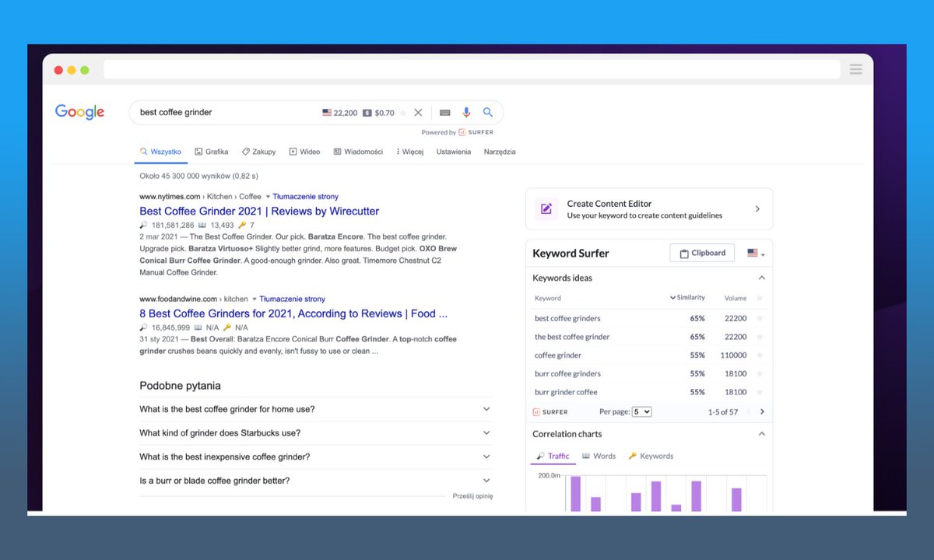Switch to the Wiadomości tab
The width and height of the screenshot is (934, 560).
pos(358,152)
